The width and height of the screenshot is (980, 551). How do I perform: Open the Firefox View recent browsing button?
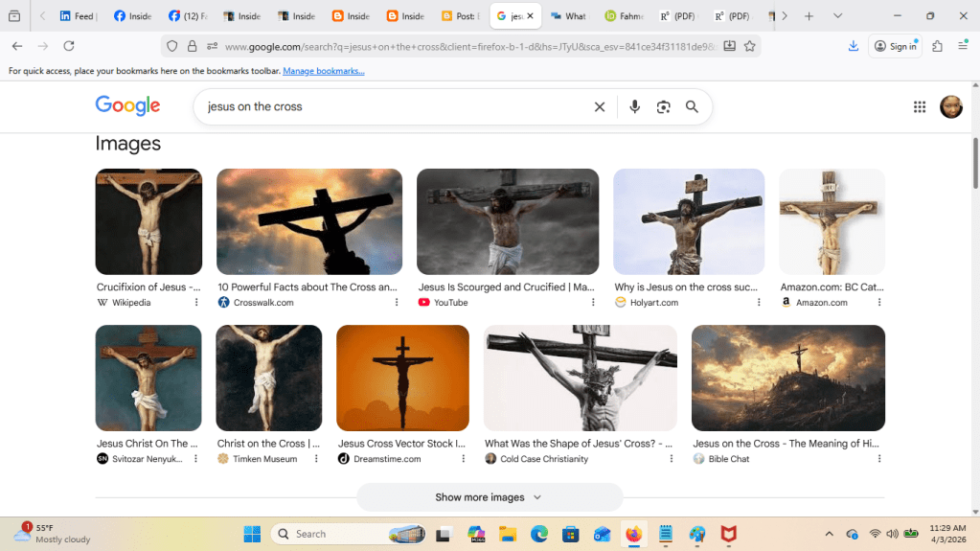tap(14, 15)
